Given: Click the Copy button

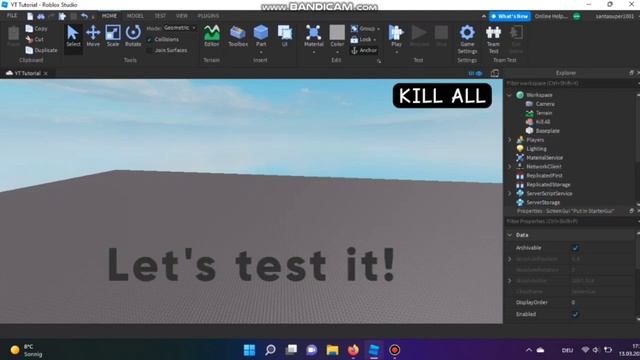Looking at the screenshot, I should [x=36, y=29].
